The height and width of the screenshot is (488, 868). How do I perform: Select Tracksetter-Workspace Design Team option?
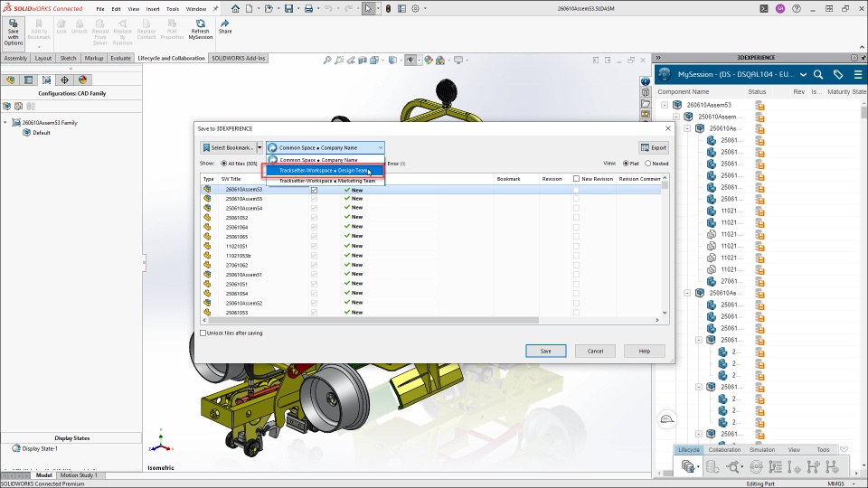[x=324, y=171]
